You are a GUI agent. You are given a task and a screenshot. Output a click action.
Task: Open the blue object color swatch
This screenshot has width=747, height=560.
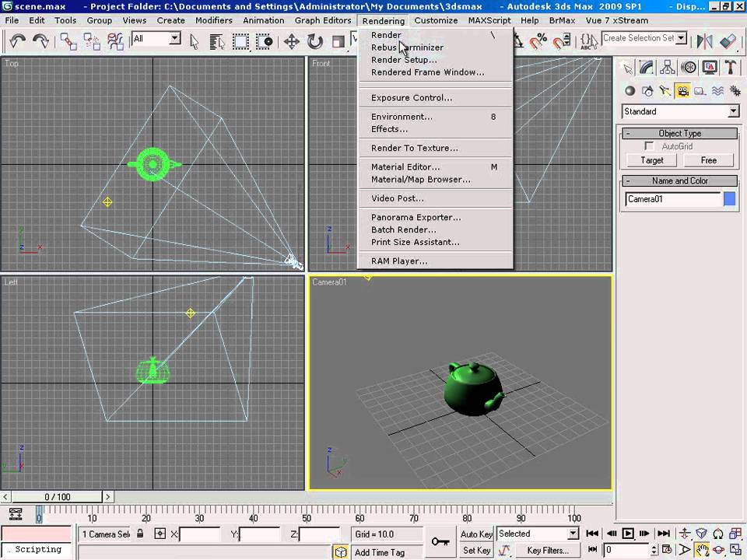point(729,199)
